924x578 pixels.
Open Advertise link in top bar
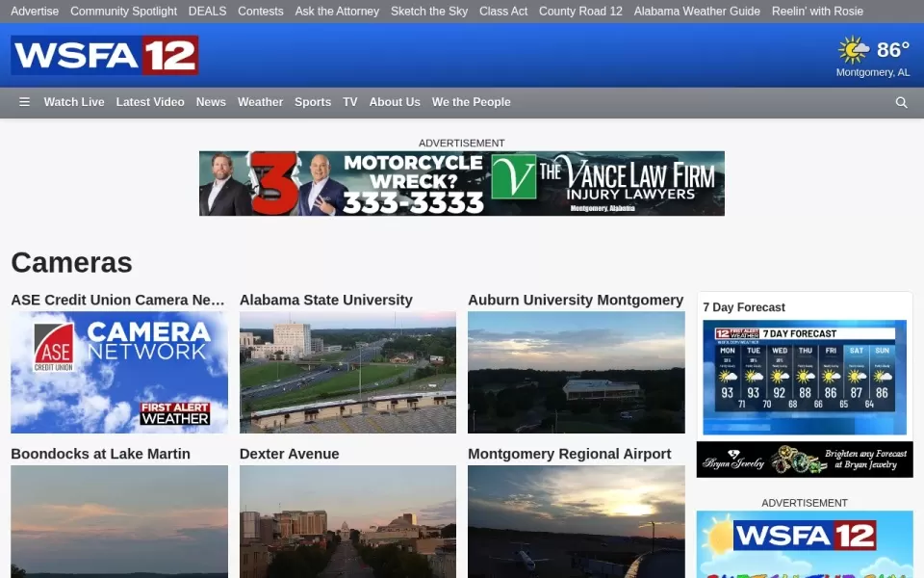click(x=35, y=12)
